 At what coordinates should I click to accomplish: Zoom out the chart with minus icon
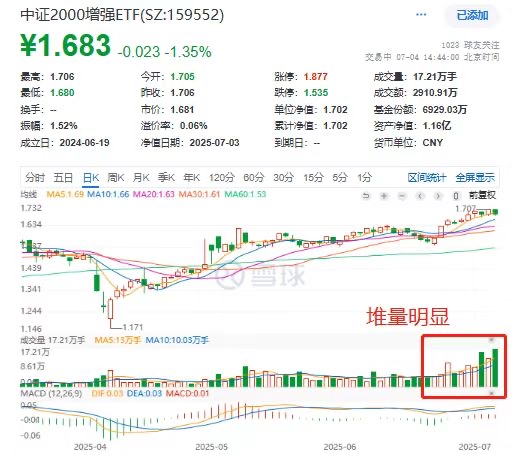pyautogui.click(x=402, y=196)
